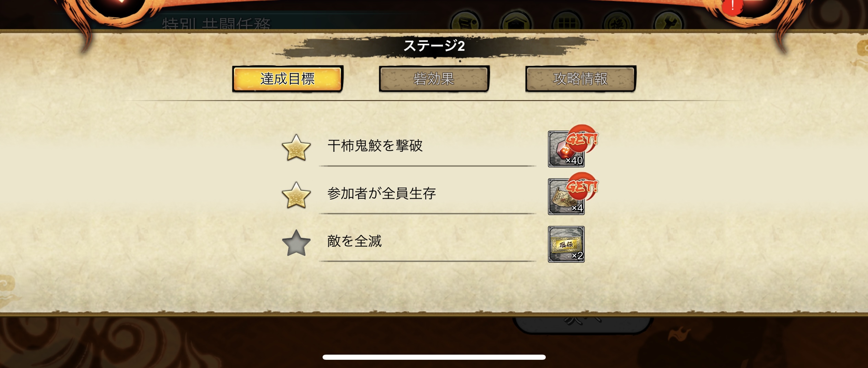Tap the gold star beside 干柿鬼鮫を撃破
Image resolution: width=868 pixels, height=368 pixels.
pos(296,148)
